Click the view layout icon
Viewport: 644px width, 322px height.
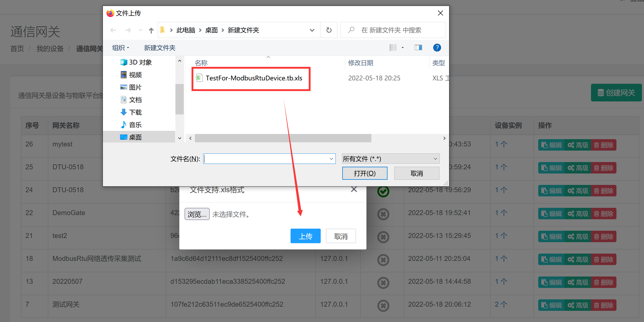coord(393,48)
